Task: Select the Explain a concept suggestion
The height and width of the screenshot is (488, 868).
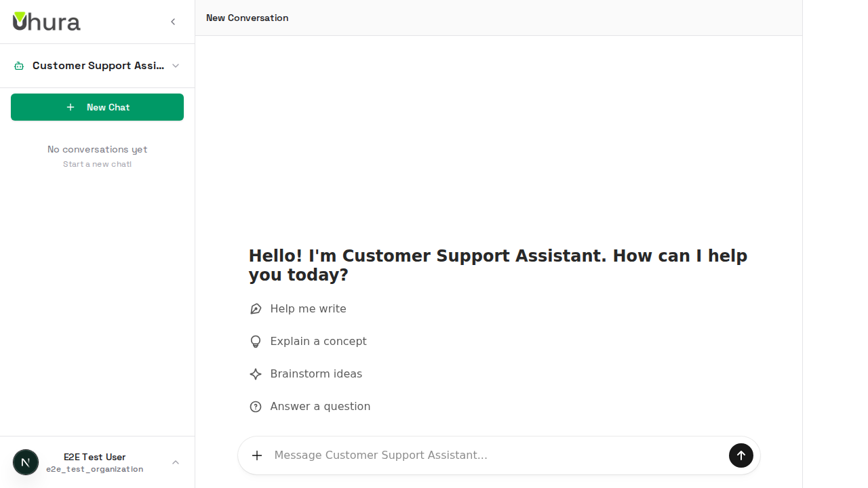Action: tap(318, 342)
